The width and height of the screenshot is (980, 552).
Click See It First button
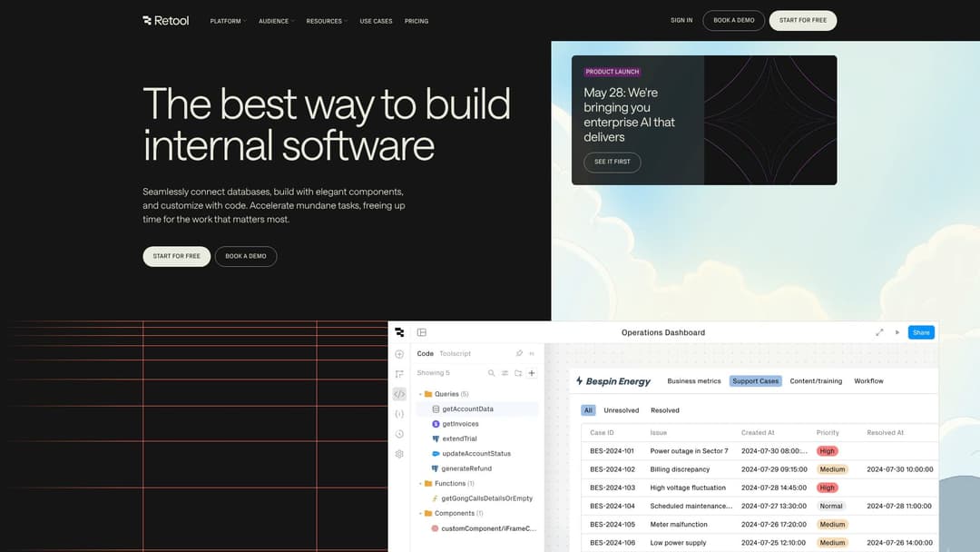(x=612, y=162)
